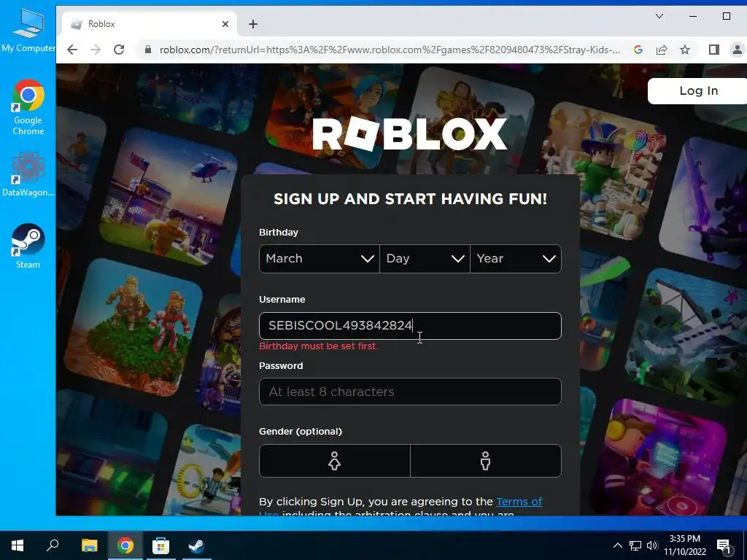
Task: Show hidden system tray icons
Action: (x=617, y=545)
